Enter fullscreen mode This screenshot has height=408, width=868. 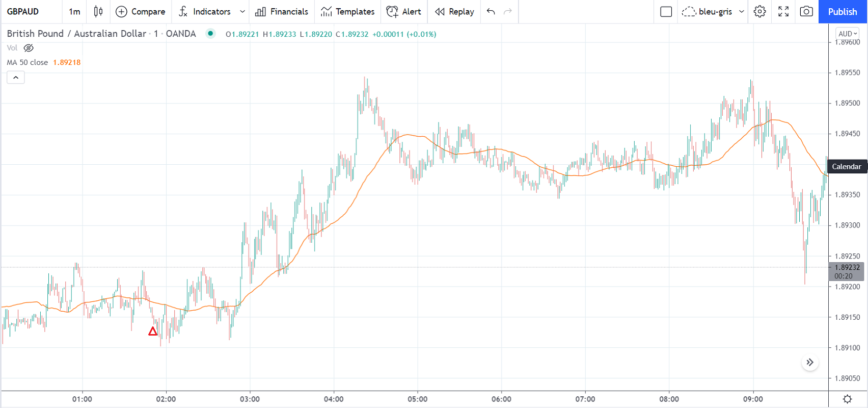click(x=783, y=12)
